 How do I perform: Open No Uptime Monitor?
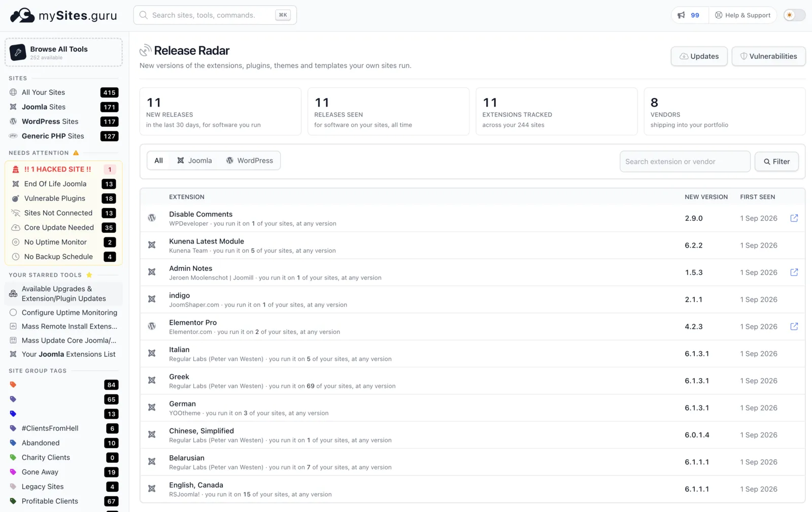coord(63,242)
